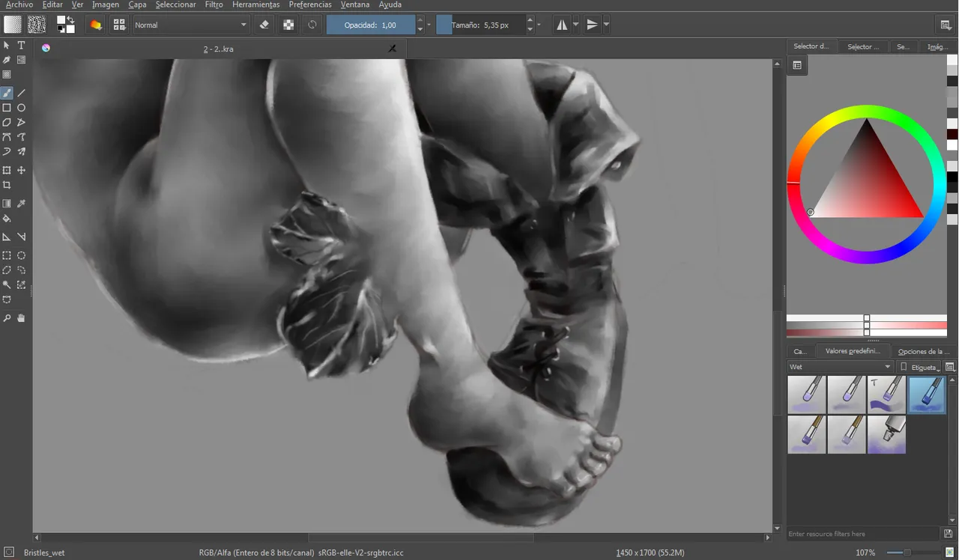
Task: Swap foreground and background colors
Action: pyautogui.click(x=70, y=19)
